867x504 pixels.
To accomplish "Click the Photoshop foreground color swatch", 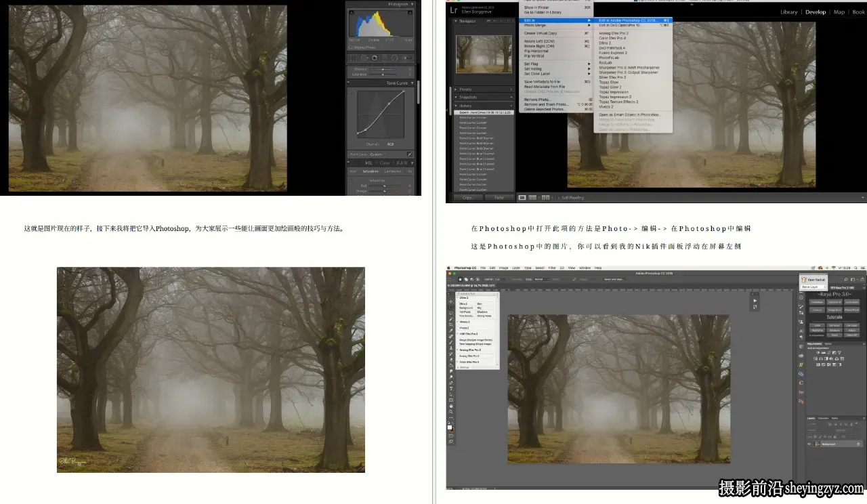I will tap(450, 427).
